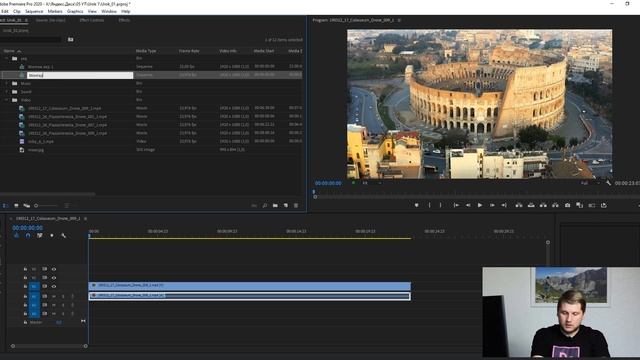
Task: Step forward one frame
Action: pos(492,205)
